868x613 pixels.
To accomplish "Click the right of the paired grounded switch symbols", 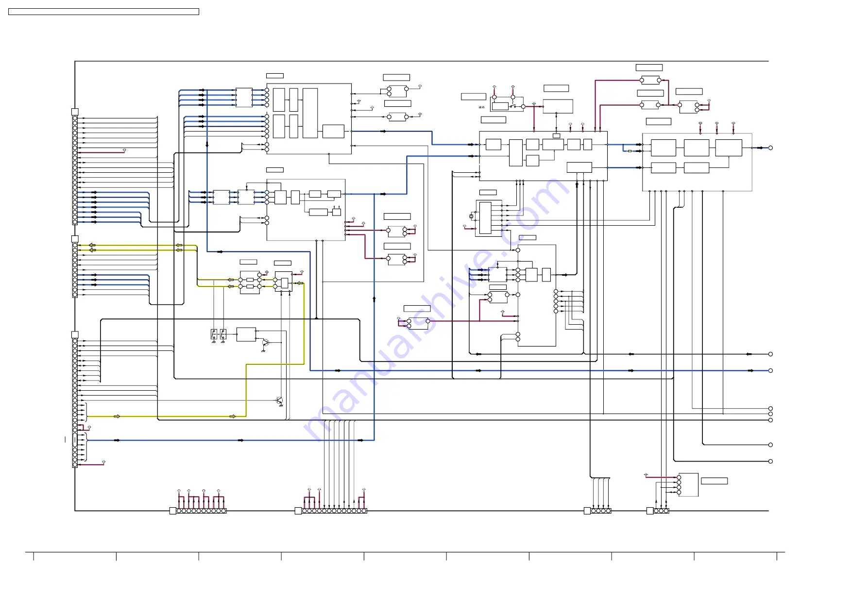I will click(223, 334).
